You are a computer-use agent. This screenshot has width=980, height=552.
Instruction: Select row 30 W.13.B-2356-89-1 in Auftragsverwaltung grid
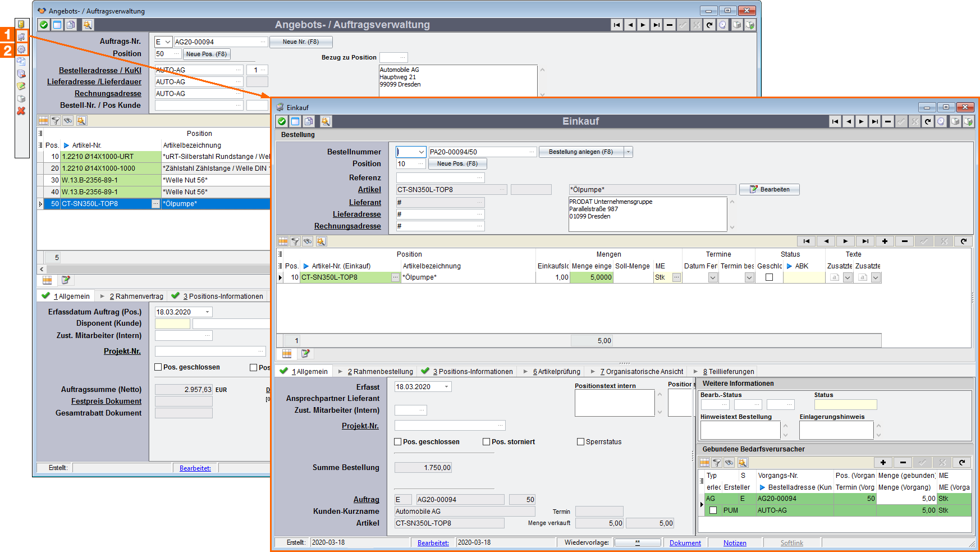pos(154,180)
